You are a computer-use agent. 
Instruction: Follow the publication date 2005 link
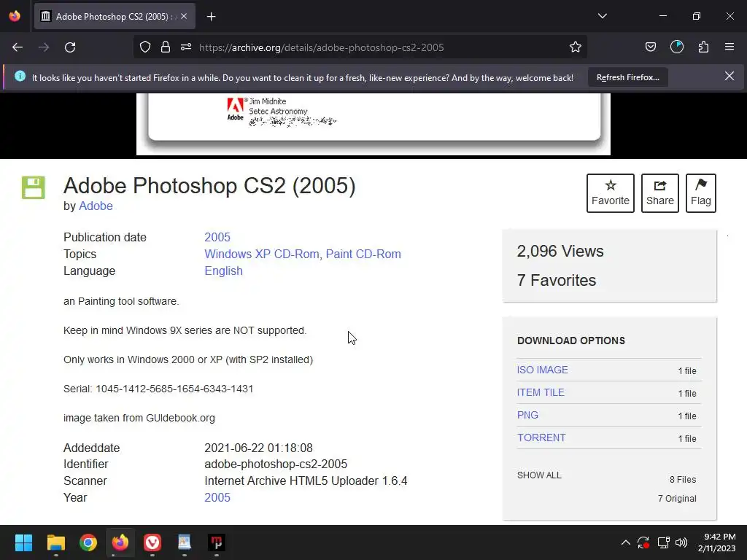[x=217, y=237]
